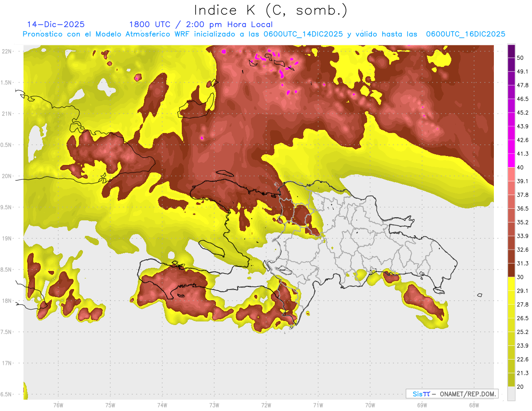Click the 18N latitude label

7,301
